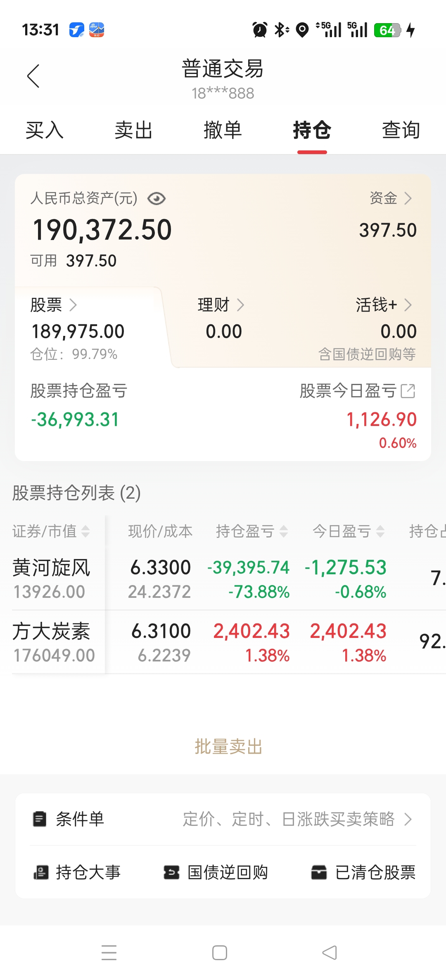Tap the 条件单 document icon
Screen dimensions: 446x980
pos(40,819)
